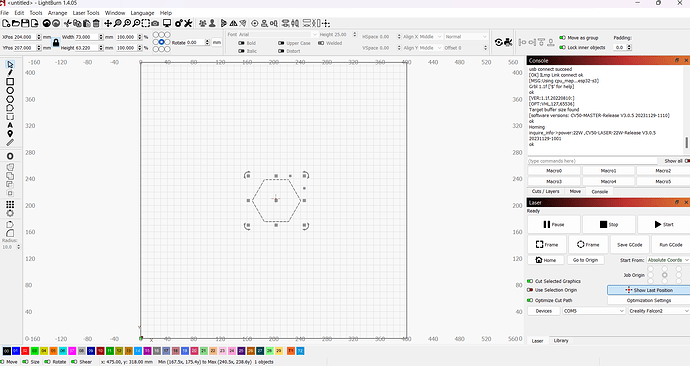Open the Laser Tools menu

click(86, 13)
